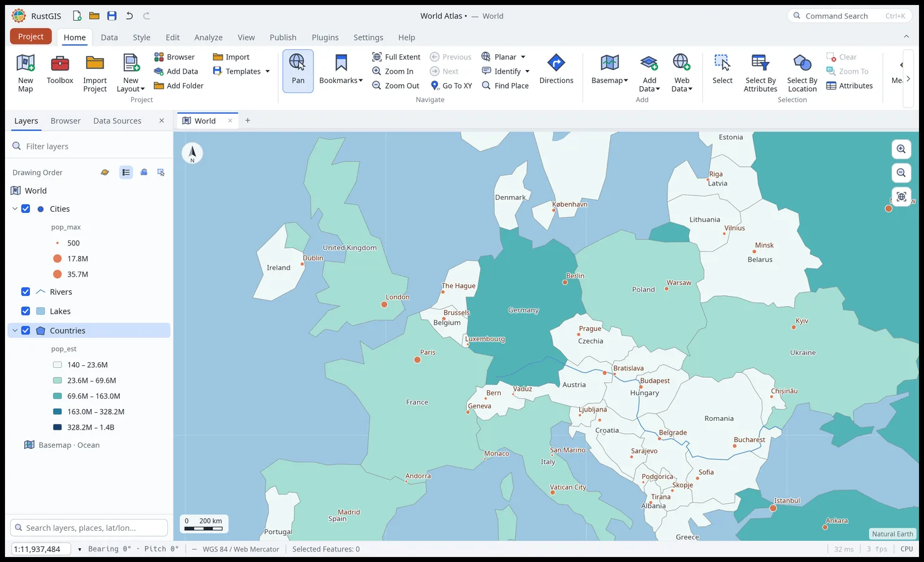Click the orange Project button
924x562 pixels.
tap(31, 36)
